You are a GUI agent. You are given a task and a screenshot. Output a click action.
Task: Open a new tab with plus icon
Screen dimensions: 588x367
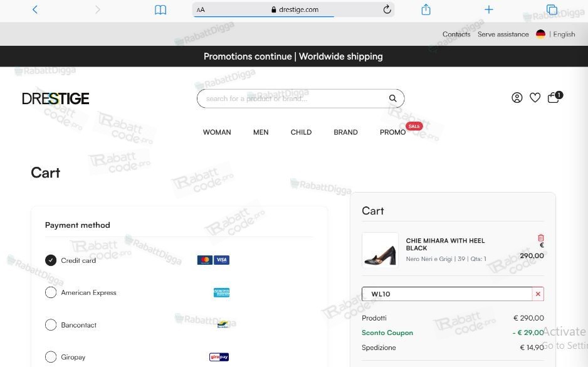488,9
